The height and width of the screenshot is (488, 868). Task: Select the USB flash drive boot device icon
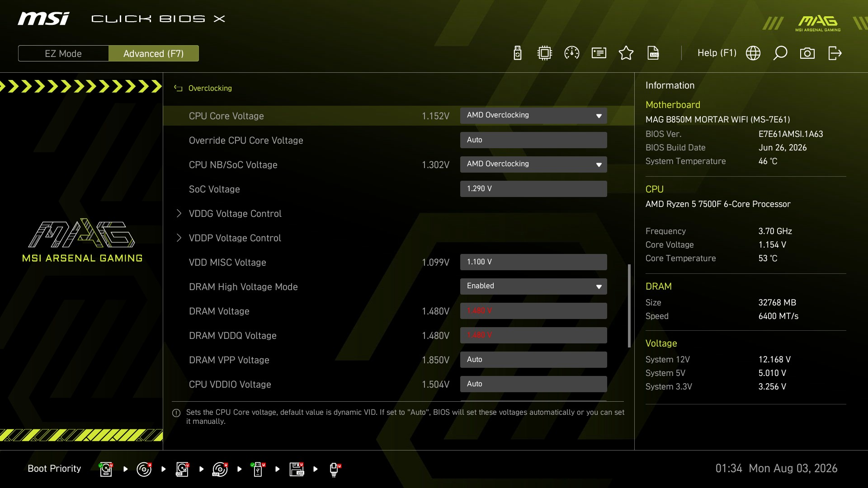258,469
